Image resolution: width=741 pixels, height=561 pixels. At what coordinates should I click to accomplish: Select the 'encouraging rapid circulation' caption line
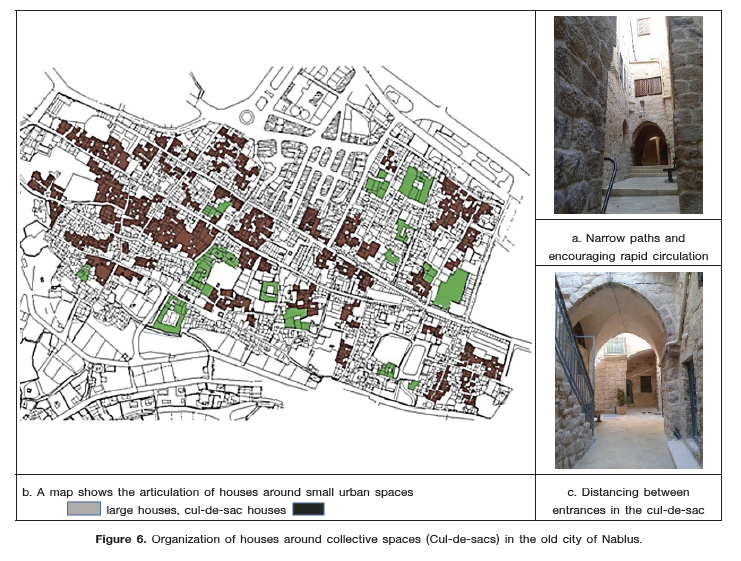pyautogui.click(x=628, y=256)
